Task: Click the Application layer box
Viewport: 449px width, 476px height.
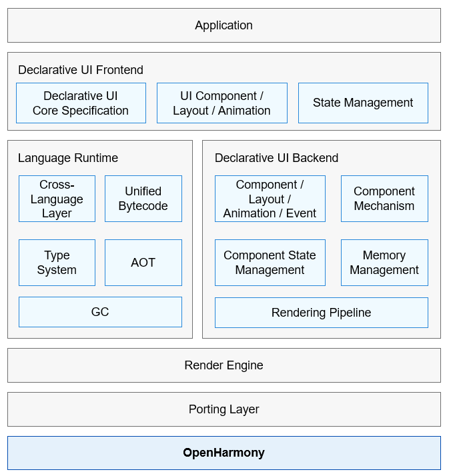Action: click(224, 25)
